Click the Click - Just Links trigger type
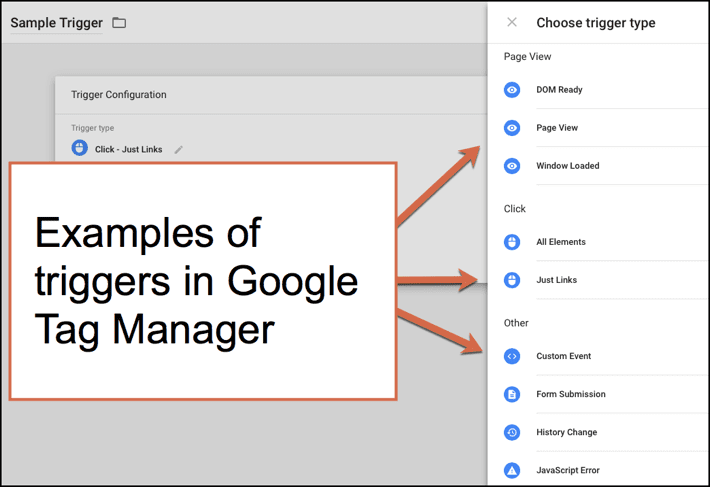Screen dimensions: 710x487 coord(128,149)
